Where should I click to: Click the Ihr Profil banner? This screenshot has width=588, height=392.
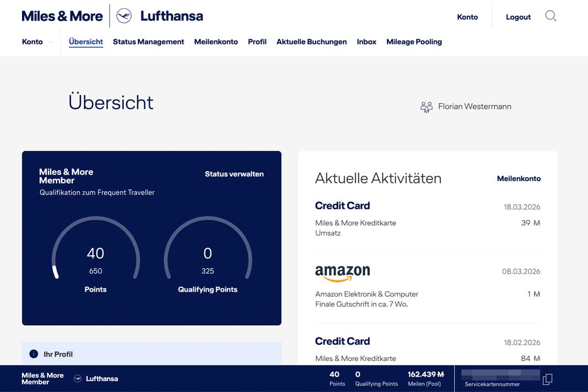coord(151,354)
